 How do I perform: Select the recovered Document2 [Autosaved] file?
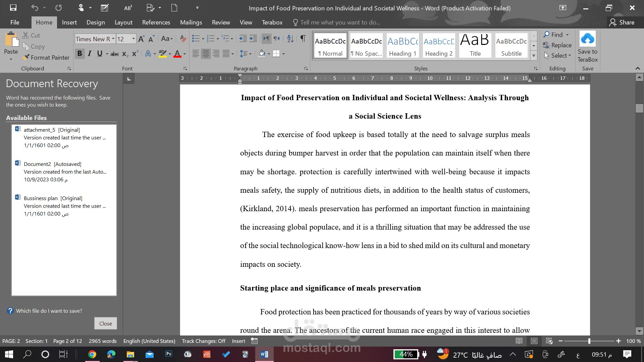point(64,172)
